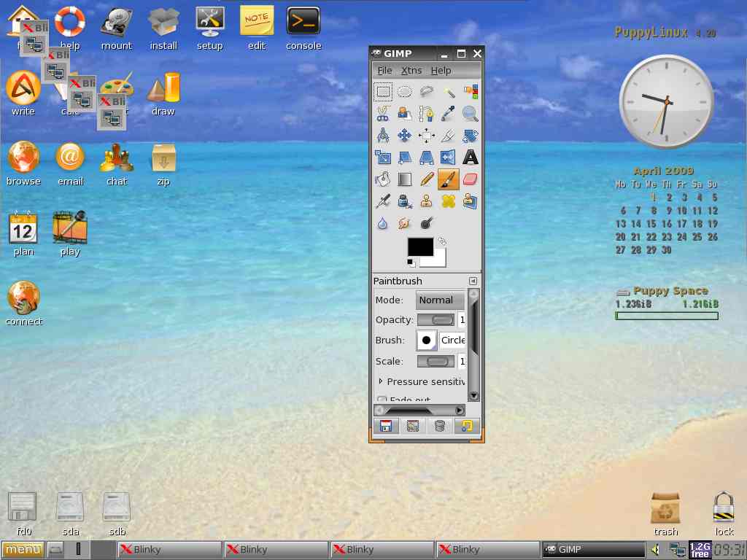This screenshot has height=560, width=747.
Task: Select the Scale tool
Action: [383, 157]
